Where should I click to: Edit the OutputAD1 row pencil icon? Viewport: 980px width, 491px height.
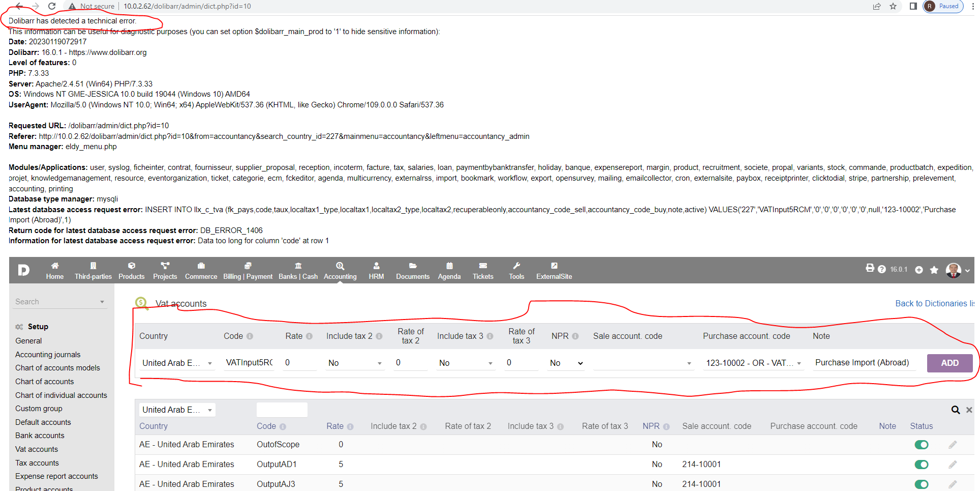click(953, 465)
